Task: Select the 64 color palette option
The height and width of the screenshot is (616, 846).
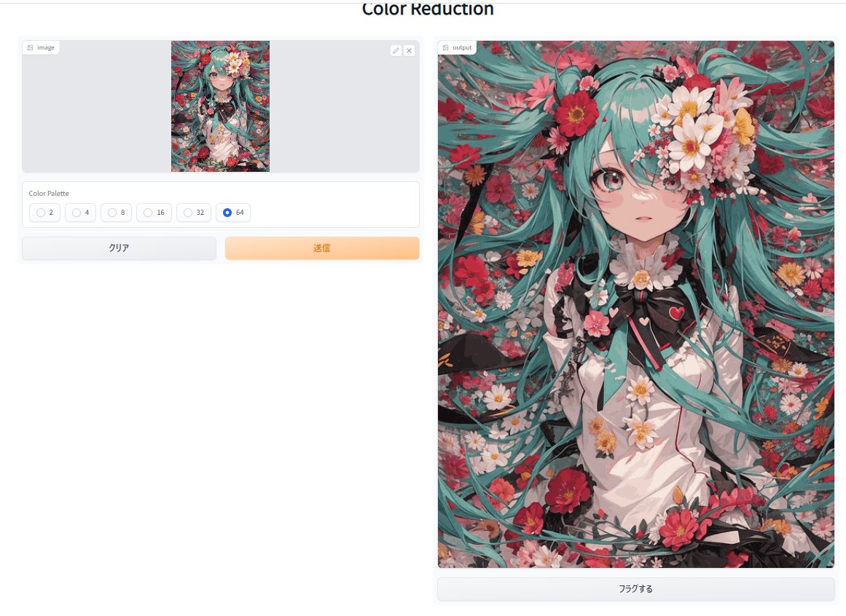Action: point(233,213)
